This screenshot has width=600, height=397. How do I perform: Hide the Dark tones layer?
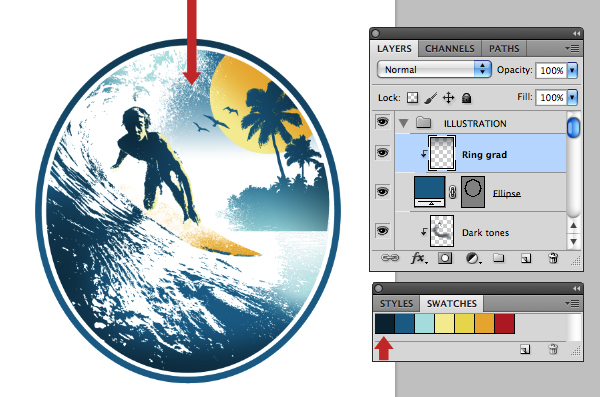tap(382, 230)
